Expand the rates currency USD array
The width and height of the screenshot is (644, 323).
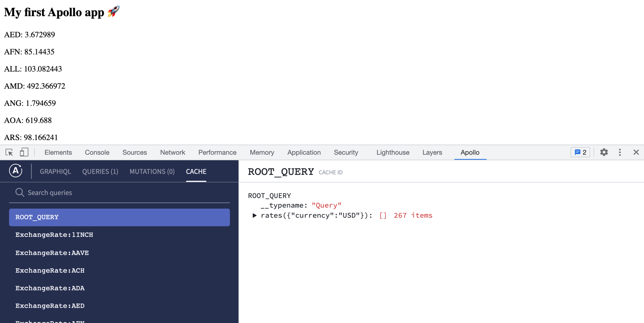pos(255,215)
